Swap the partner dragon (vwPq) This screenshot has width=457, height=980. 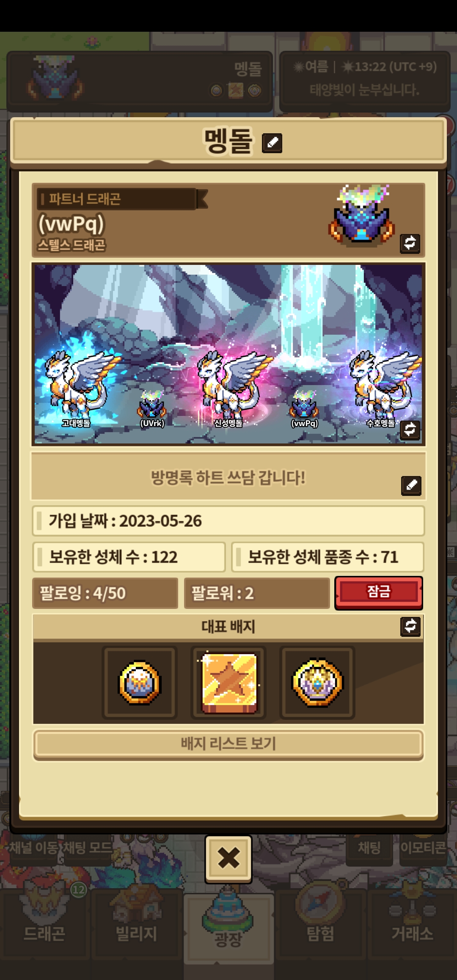point(410,243)
